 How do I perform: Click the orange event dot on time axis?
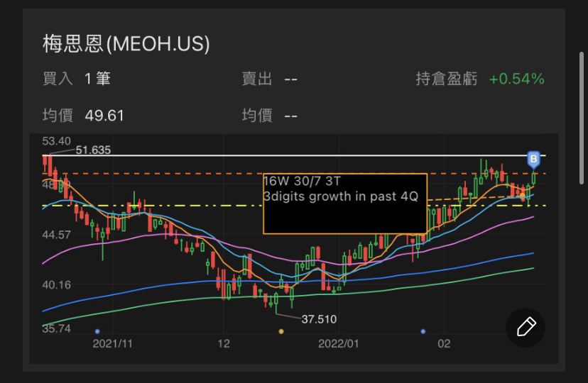click(281, 331)
